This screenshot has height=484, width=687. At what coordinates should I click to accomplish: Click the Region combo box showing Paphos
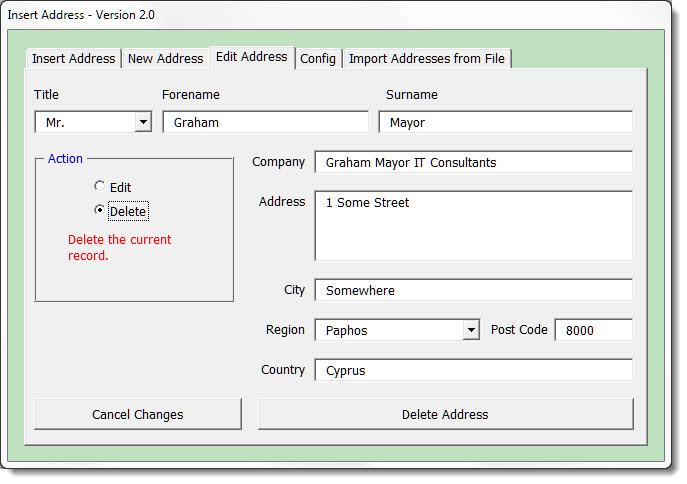(397, 330)
